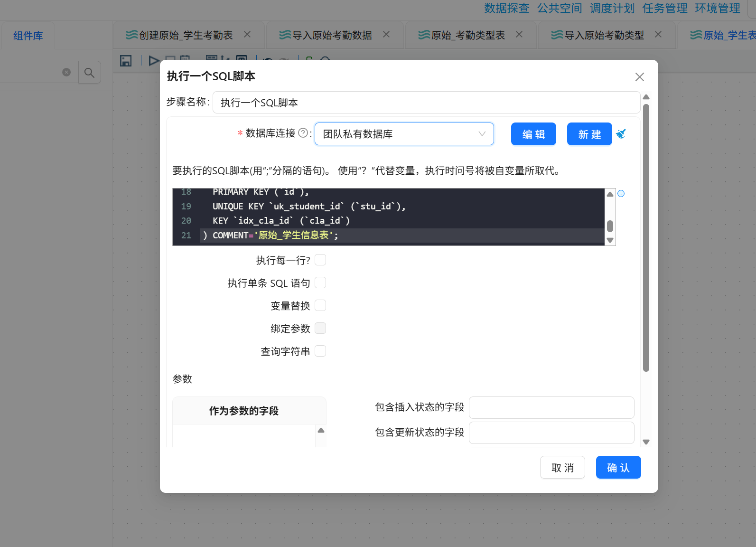Screen dimensions: 756x547
Task: Click the save icon in the canvas toolbar
Action: [126, 61]
